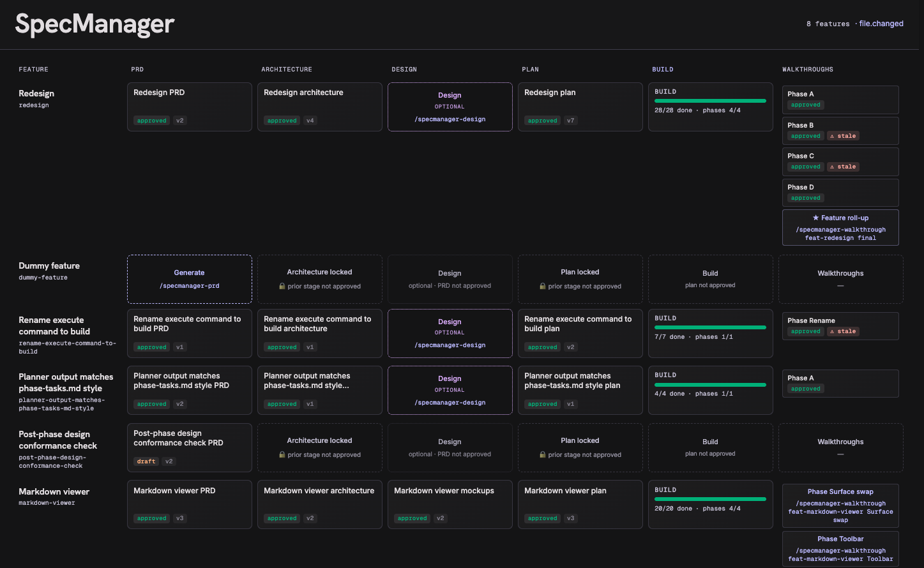Click the warning icon in Phase B stale badge
Viewport: 924px width, 568px height.
(x=832, y=136)
